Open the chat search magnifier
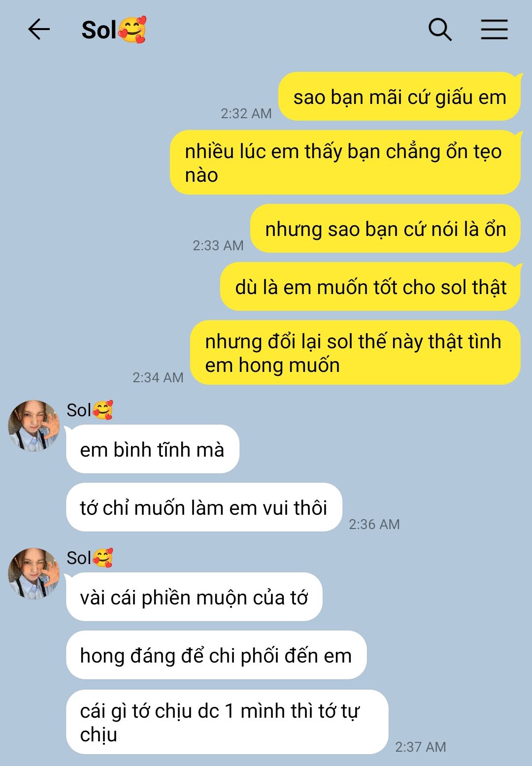Screen dimensions: 532x766 pyautogui.click(x=440, y=30)
